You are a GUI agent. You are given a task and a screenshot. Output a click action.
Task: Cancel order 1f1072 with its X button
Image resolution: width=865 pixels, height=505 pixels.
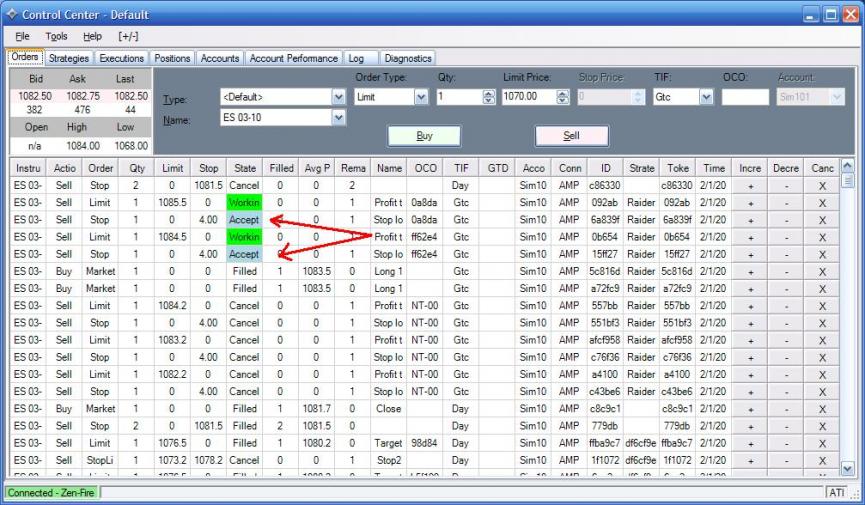[x=822, y=460]
